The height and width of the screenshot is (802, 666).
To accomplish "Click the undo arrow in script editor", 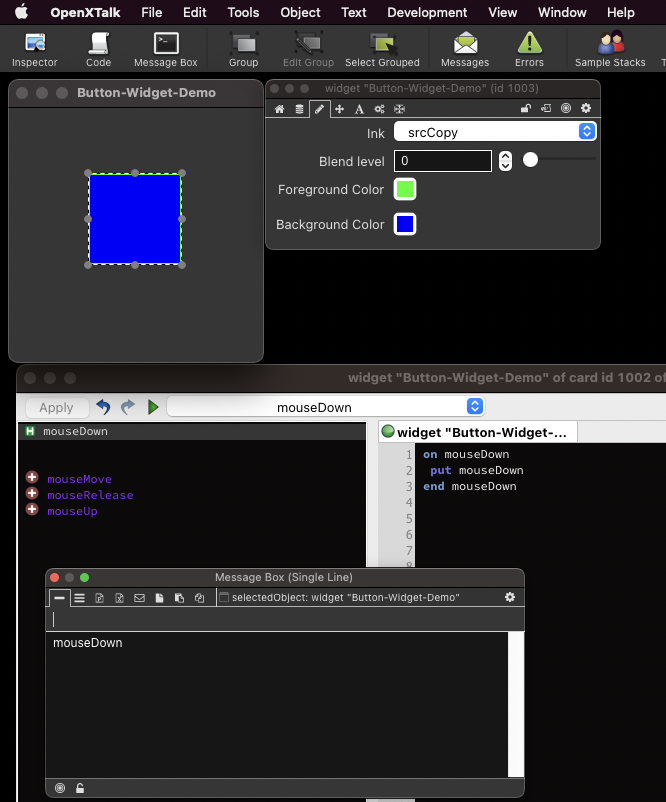I will (103, 407).
